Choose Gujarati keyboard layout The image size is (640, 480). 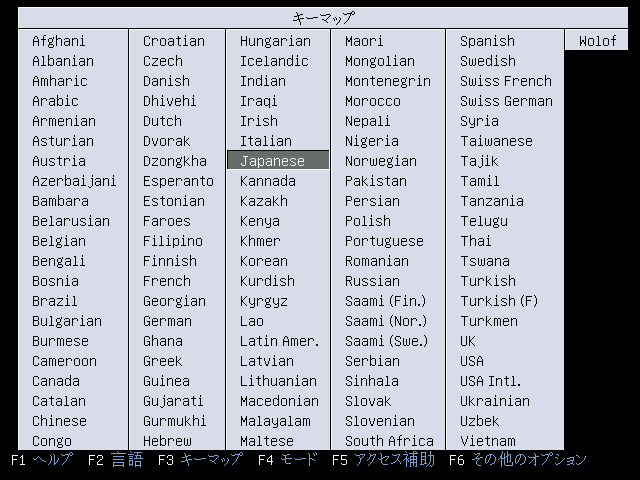click(x=173, y=401)
